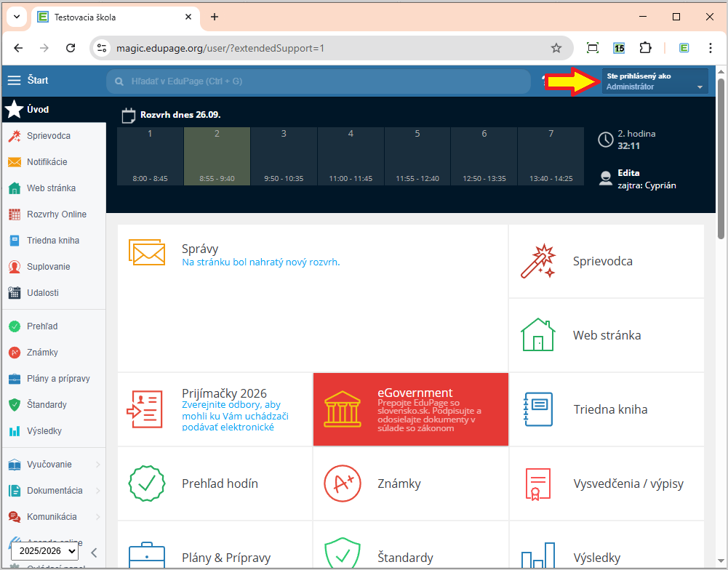This screenshot has height=570, width=728.
Task: Click the eGovernment building icon
Action: tap(341, 409)
